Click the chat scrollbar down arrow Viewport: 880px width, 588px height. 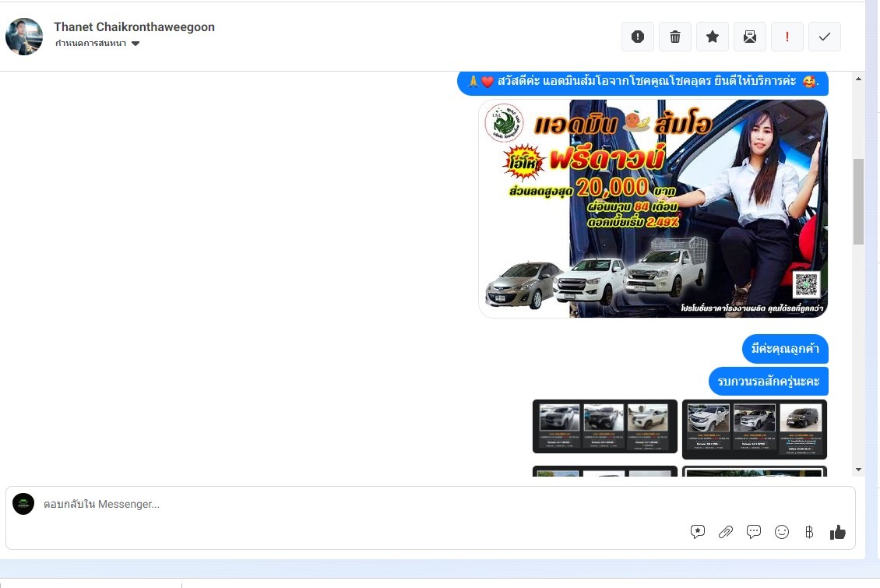coord(858,470)
